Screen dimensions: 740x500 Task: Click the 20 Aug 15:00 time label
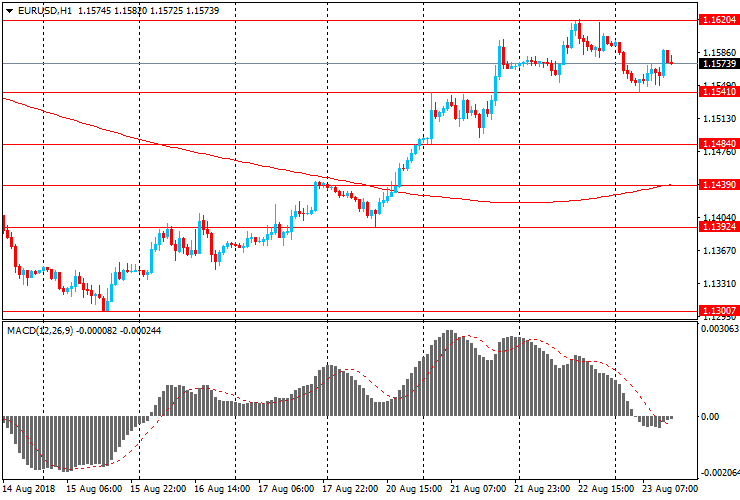[414, 489]
